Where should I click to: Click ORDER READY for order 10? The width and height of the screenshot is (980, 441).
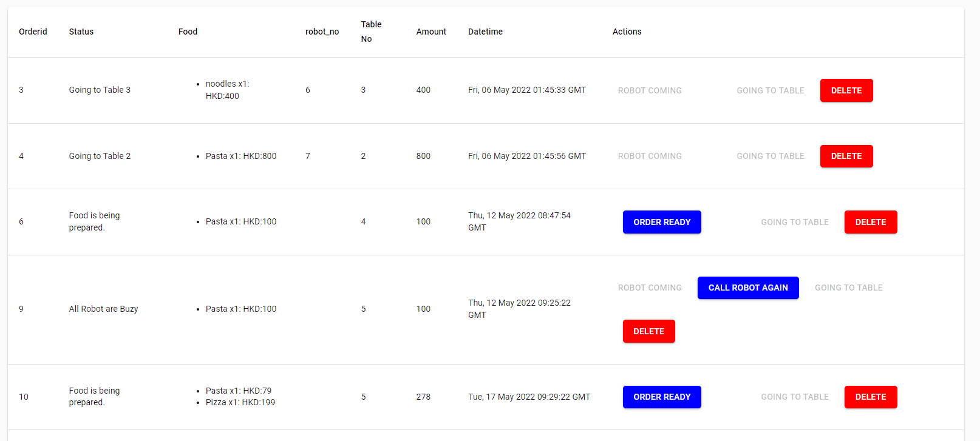tap(662, 397)
